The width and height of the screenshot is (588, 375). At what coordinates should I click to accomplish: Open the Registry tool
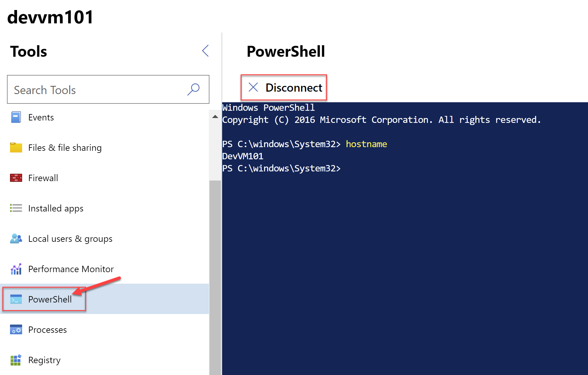[x=105, y=360]
